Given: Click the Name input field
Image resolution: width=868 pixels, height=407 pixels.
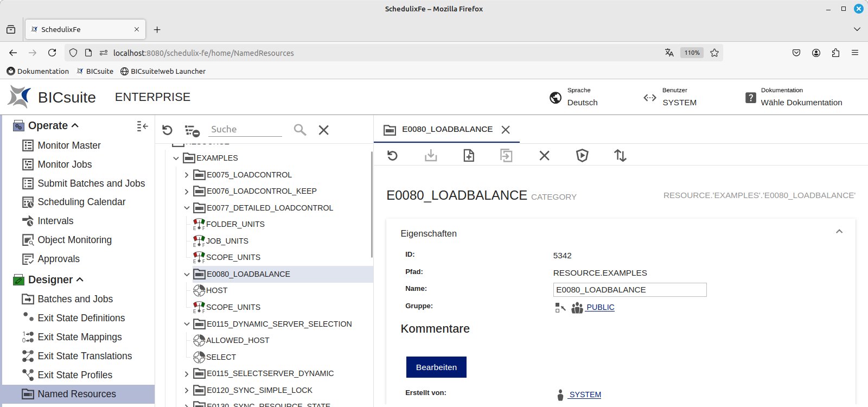Looking at the screenshot, I should pos(629,290).
